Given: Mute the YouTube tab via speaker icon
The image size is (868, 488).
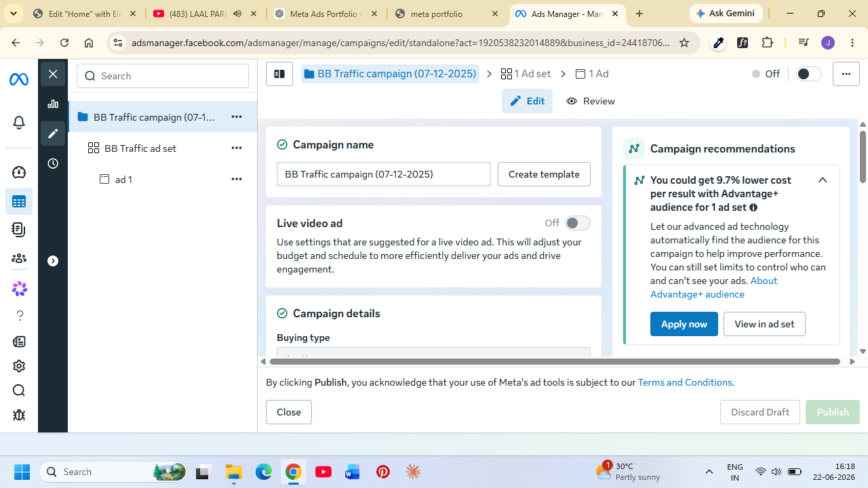Looking at the screenshot, I should 237,14.
